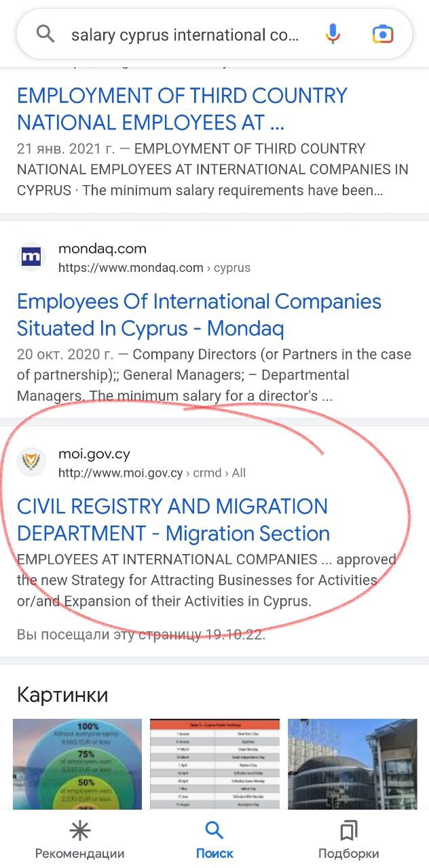Open "Employment of Third Country National Employees" result
Image resolution: width=429 pixels, height=868 pixels.
point(182,108)
